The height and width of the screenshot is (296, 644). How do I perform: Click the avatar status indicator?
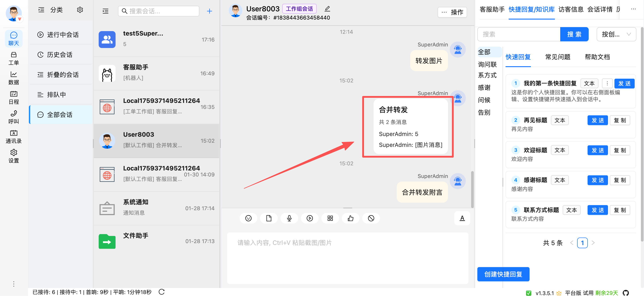coord(20,19)
